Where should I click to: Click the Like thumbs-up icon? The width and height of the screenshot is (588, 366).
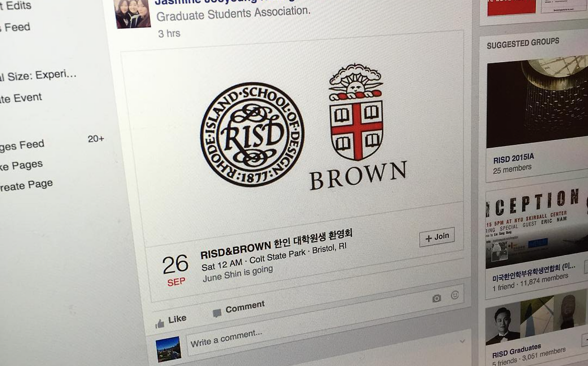coord(160,324)
